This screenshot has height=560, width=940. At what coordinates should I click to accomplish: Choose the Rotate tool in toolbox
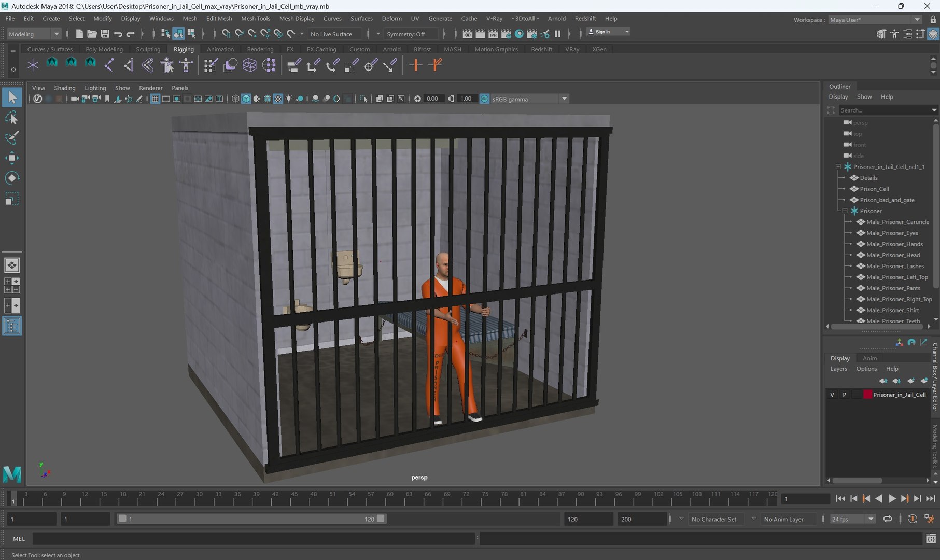11,178
